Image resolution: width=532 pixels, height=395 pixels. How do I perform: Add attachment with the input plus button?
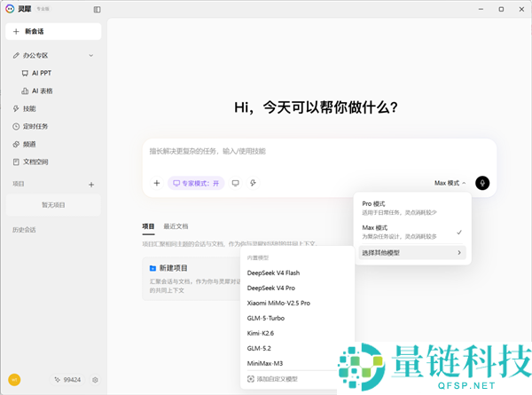[x=157, y=184]
